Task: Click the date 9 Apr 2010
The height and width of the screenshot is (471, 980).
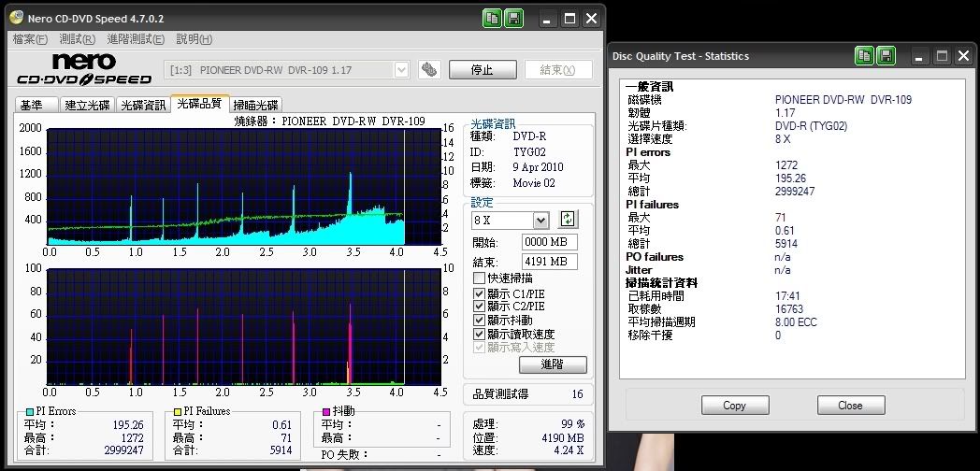Action: click(x=538, y=167)
